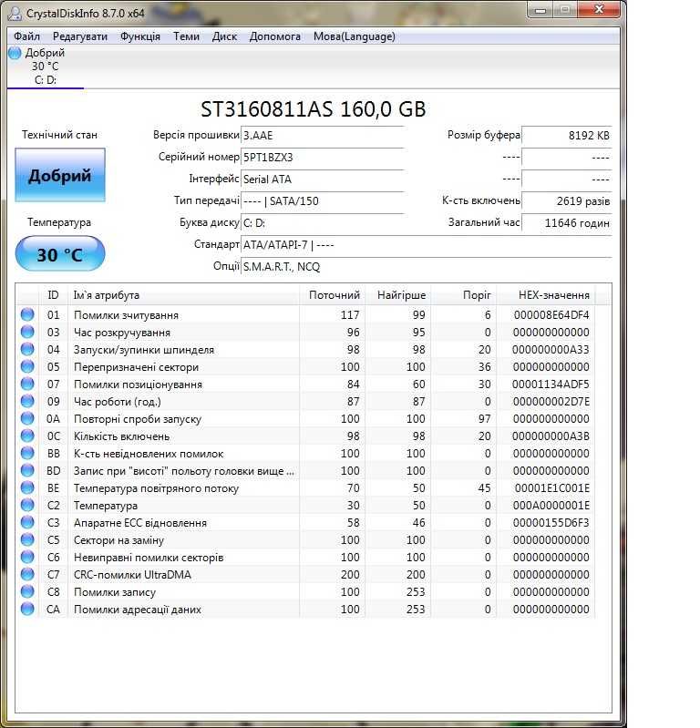Click the status orb for Повторні спроби запуску

[27, 418]
